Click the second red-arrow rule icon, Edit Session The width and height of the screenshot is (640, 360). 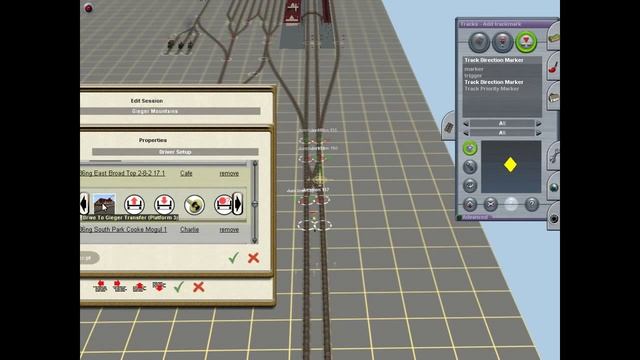[119, 287]
